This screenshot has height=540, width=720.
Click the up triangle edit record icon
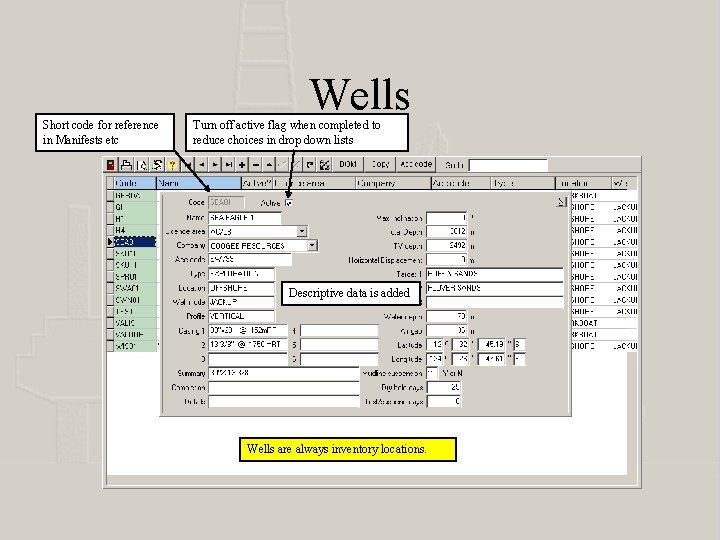tap(269, 164)
